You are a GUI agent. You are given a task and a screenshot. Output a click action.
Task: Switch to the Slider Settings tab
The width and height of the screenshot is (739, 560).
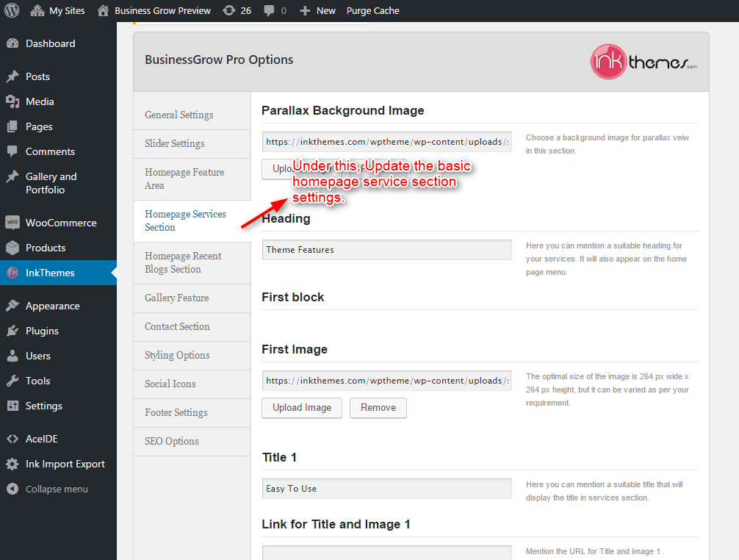click(x=175, y=143)
